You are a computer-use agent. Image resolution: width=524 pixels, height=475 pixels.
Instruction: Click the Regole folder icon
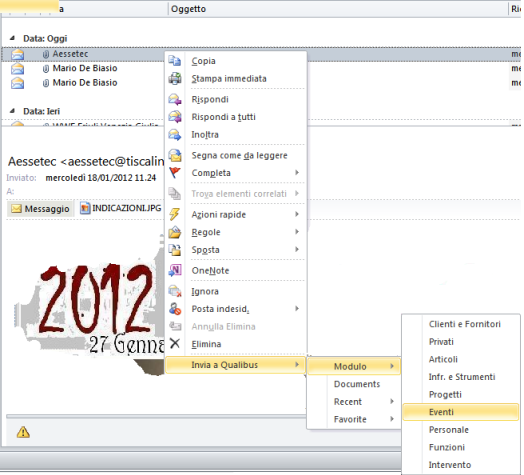click(x=175, y=232)
